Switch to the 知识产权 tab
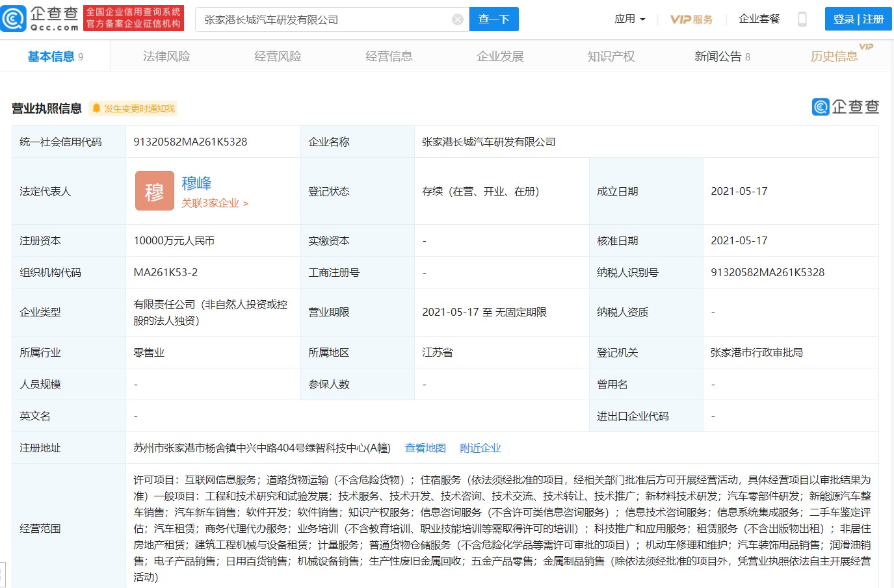Screen dimensions: 894x588 pyautogui.click(x=611, y=57)
